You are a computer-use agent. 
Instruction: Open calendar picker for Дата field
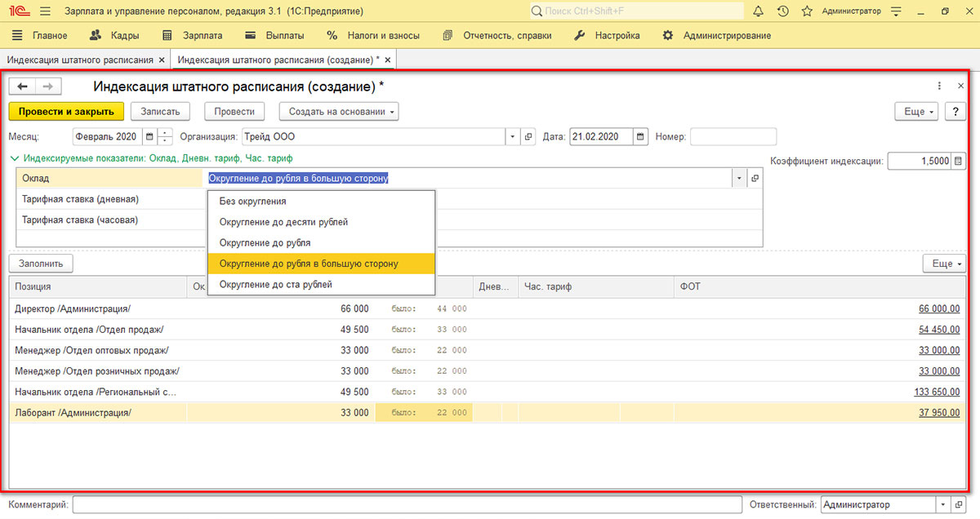pyautogui.click(x=640, y=137)
